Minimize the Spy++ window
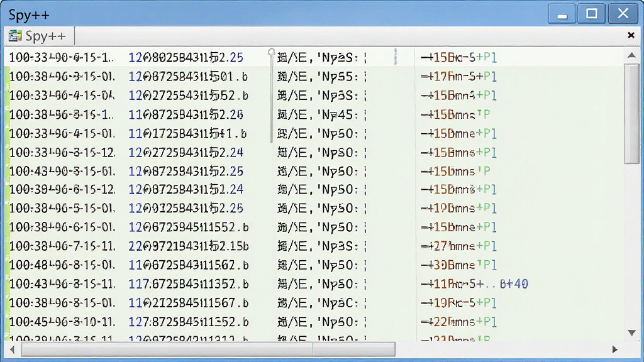This screenshot has width=644, height=362. point(562,14)
